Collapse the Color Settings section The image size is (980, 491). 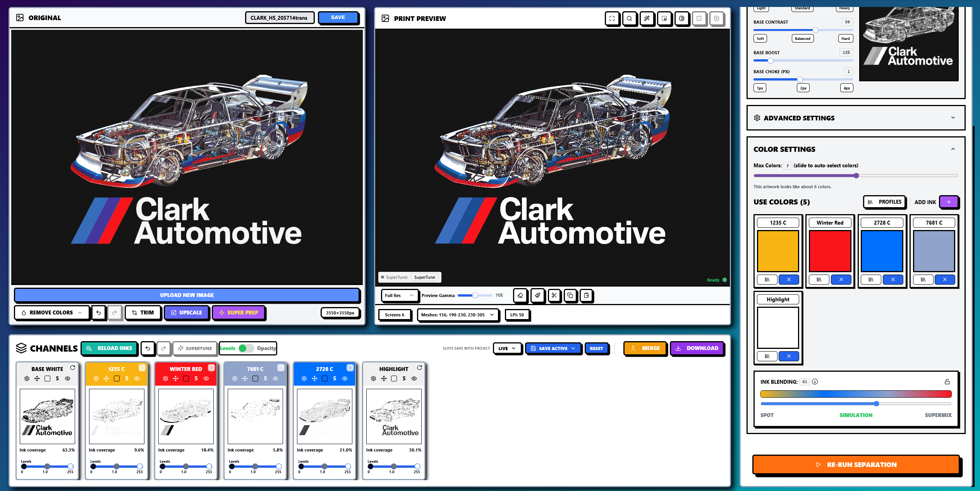953,149
